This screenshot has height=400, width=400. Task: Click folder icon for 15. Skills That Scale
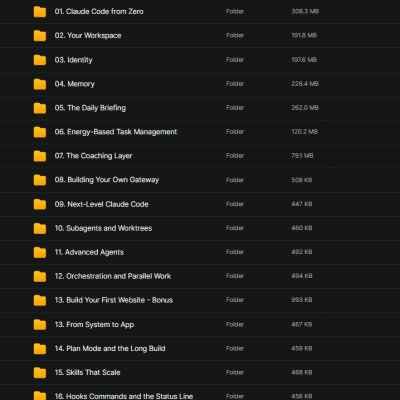point(40,373)
